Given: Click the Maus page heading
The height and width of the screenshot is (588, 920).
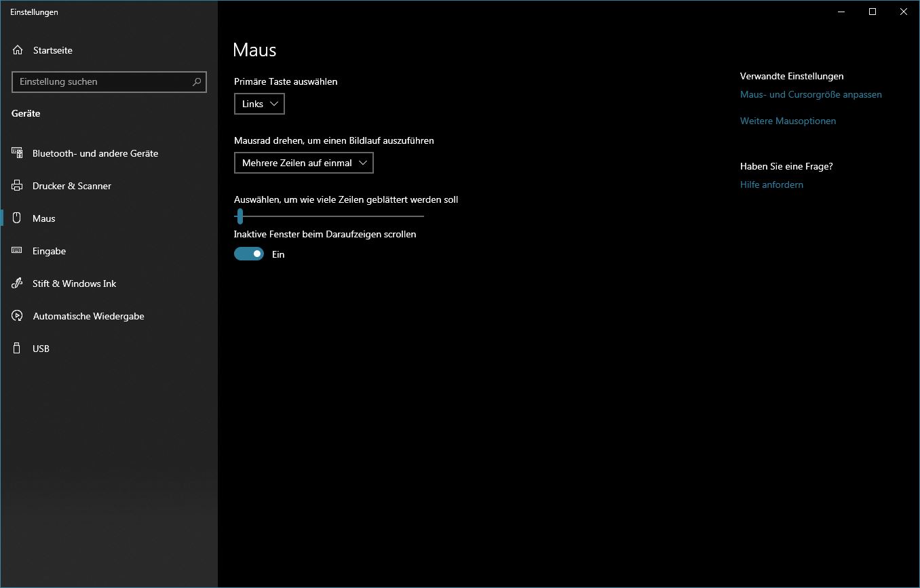Looking at the screenshot, I should pyautogui.click(x=254, y=50).
